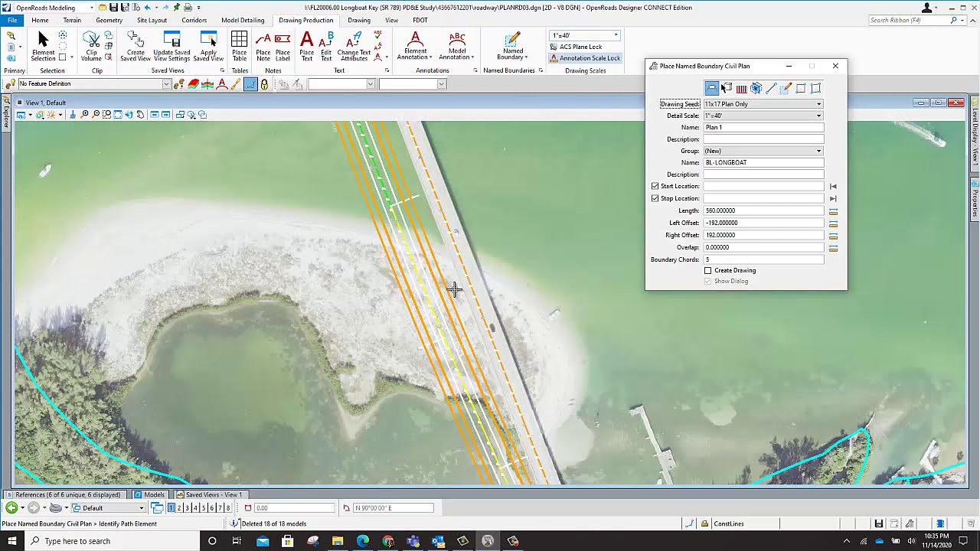The height and width of the screenshot is (551, 980).
Task: Select the Place Table tool
Action: [x=240, y=46]
